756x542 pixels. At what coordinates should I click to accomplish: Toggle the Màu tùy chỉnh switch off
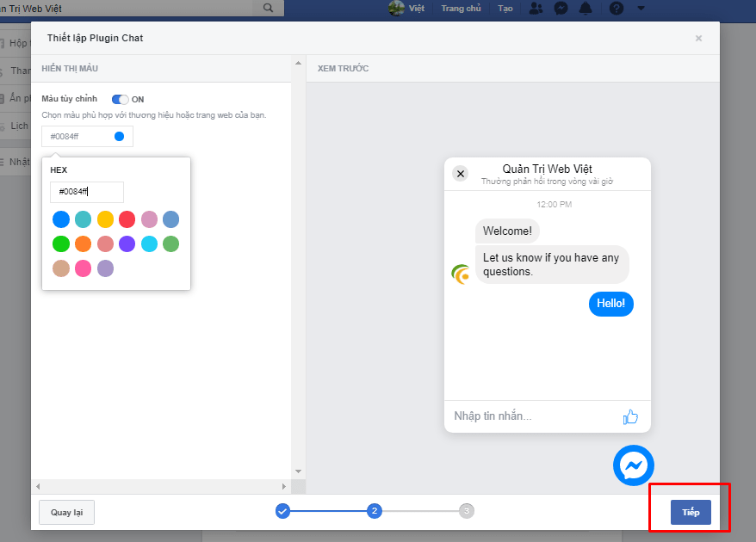(x=120, y=99)
